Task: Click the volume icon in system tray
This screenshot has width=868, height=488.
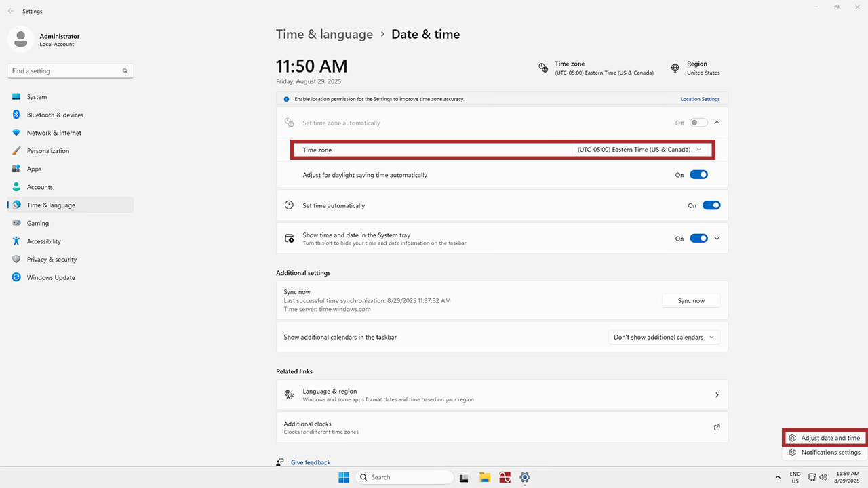Action: 823,477
